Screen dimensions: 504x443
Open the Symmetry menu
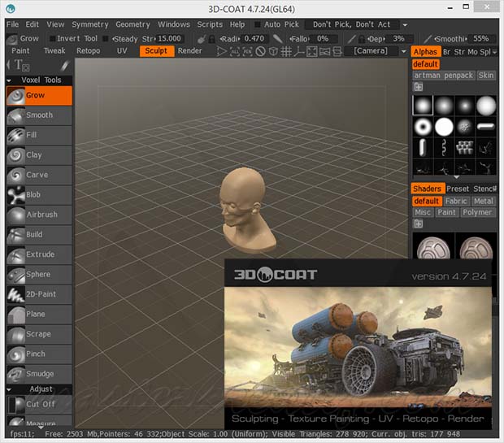[90, 24]
